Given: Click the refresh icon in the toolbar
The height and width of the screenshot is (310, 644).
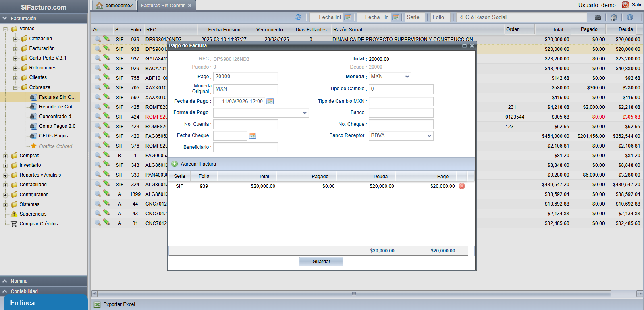Looking at the screenshot, I should coord(298,17).
